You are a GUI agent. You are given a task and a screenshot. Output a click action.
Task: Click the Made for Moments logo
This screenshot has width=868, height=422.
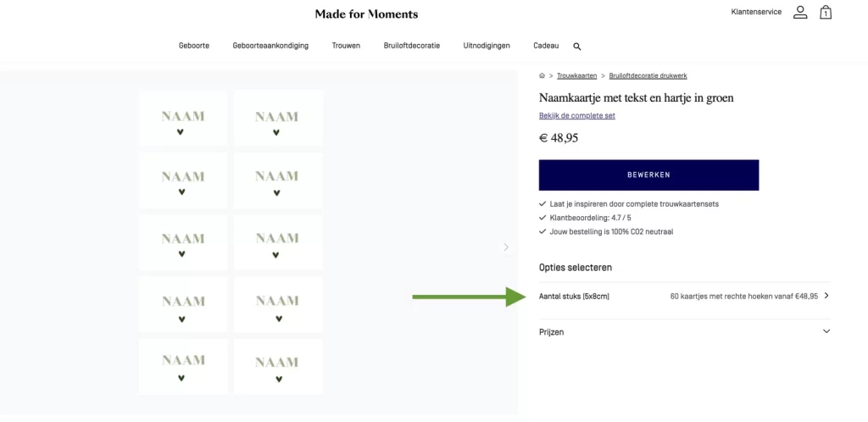pyautogui.click(x=366, y=14)
